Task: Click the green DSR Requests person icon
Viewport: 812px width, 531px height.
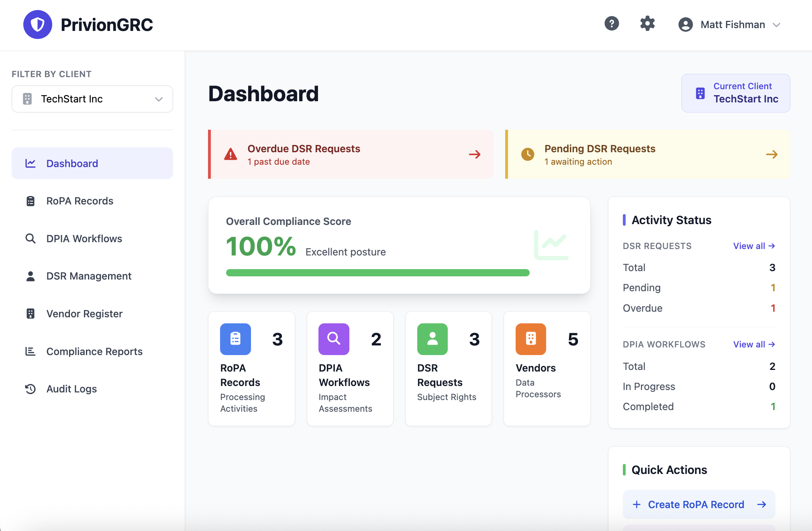Action: (x=432, y=339)
